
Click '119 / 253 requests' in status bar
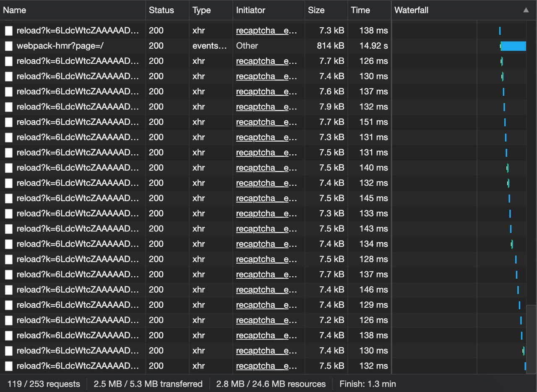[x=44, y=384]
